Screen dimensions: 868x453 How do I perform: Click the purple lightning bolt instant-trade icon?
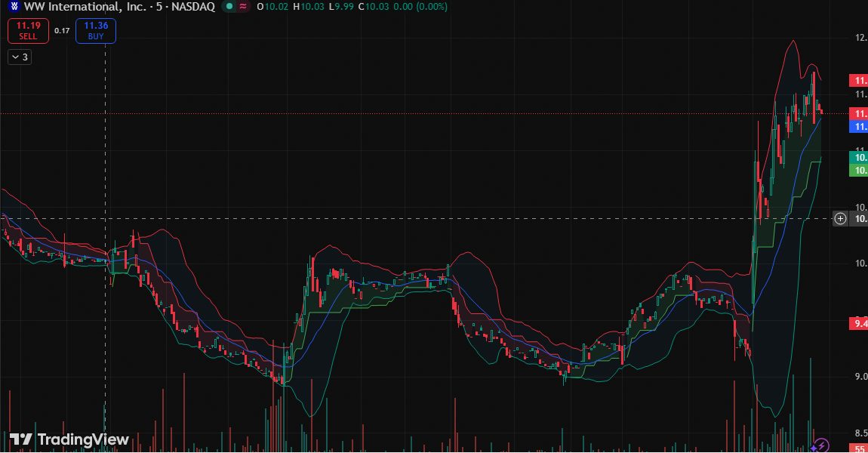823,446
